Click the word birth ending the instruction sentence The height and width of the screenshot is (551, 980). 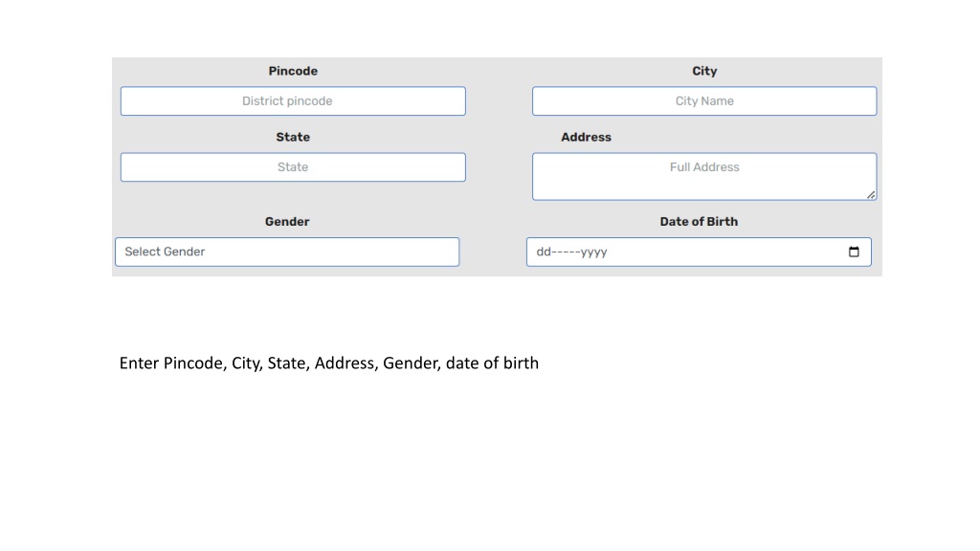(522, 363)
